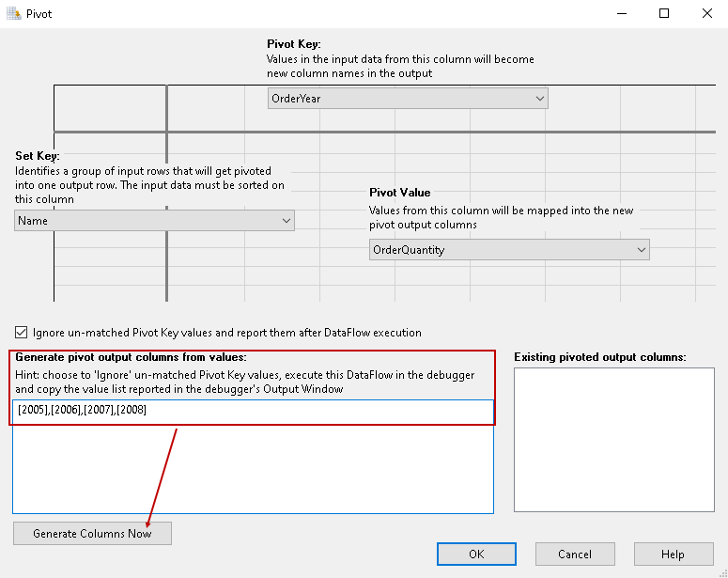Confirm the dialog with OK
The width and height of the screenshot is (728, 578).
[x=476, y=555]
